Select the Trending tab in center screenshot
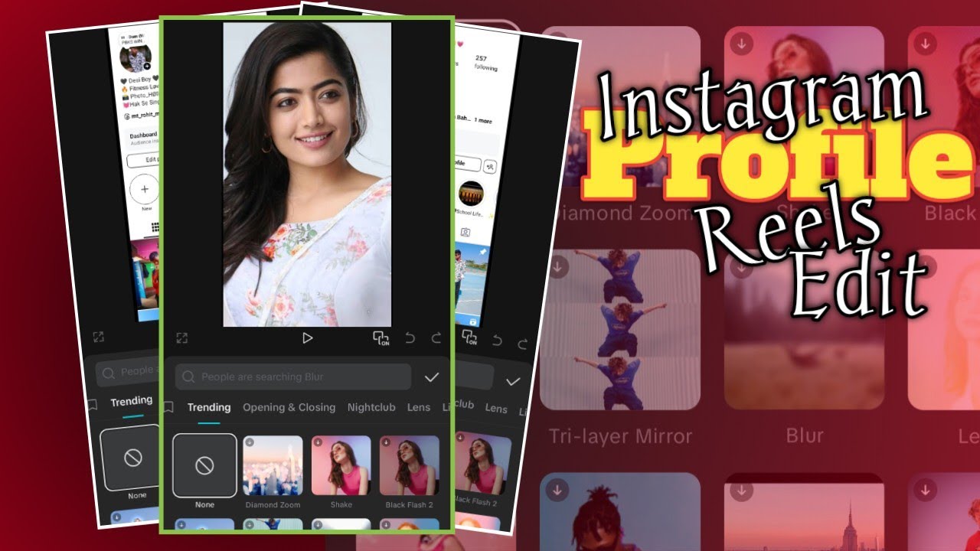Viewport: 980px width, 551px height. [209, 407]
